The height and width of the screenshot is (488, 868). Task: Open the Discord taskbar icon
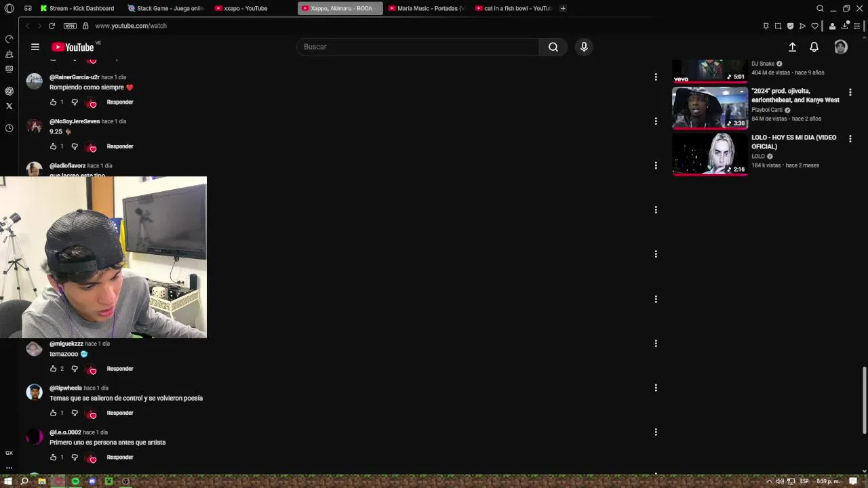tap(92, 481)
